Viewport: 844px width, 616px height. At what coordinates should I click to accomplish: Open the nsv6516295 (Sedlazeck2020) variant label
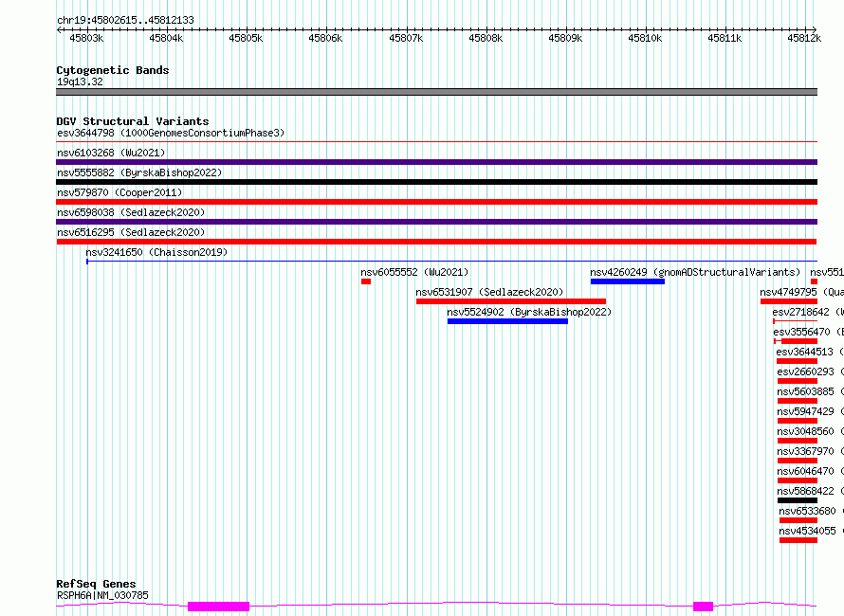click(131, 232)
